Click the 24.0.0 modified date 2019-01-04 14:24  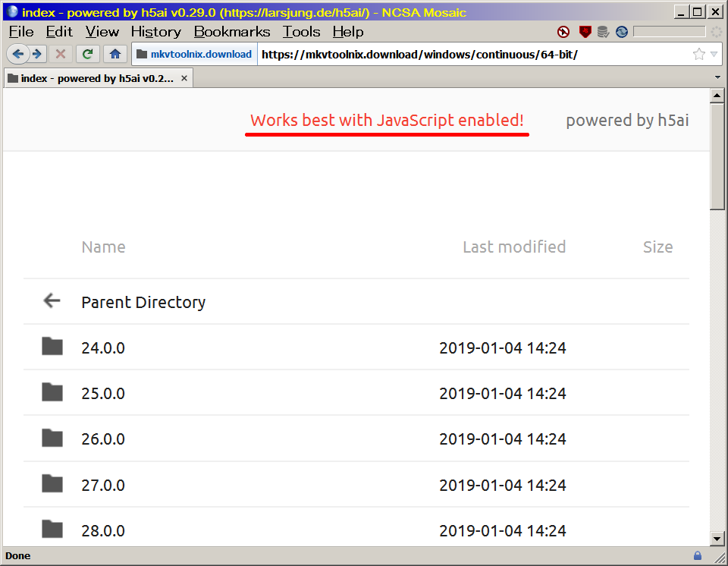pos(503,347)
